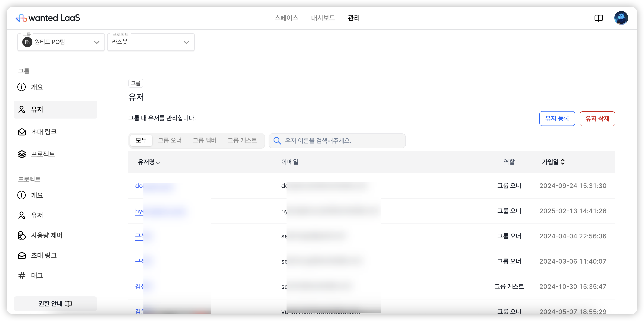Click the envelope icon beside group 초대 링크
The height and width of the screenshot is (321, 644).
click(22, 132)
